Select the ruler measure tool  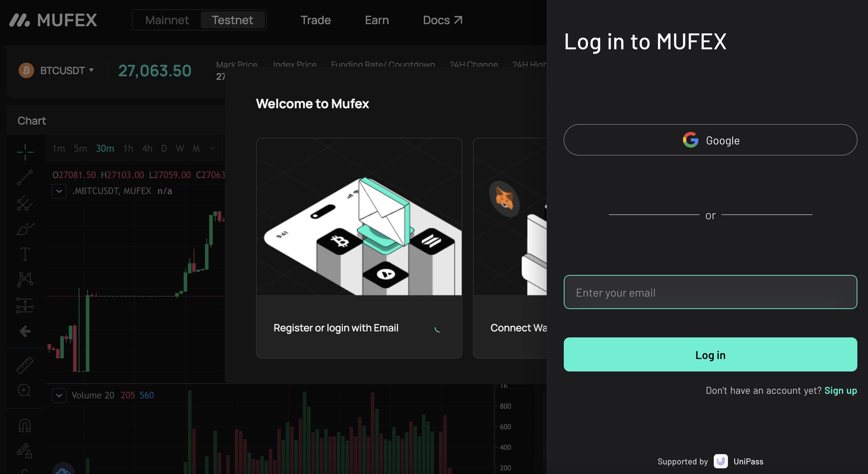pos(25,365)
